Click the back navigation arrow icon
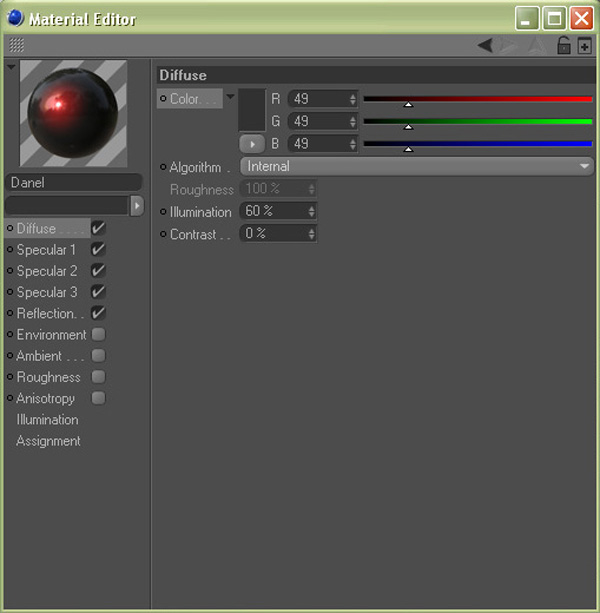The width and height of the screenshot is (600, 613). 485,45
